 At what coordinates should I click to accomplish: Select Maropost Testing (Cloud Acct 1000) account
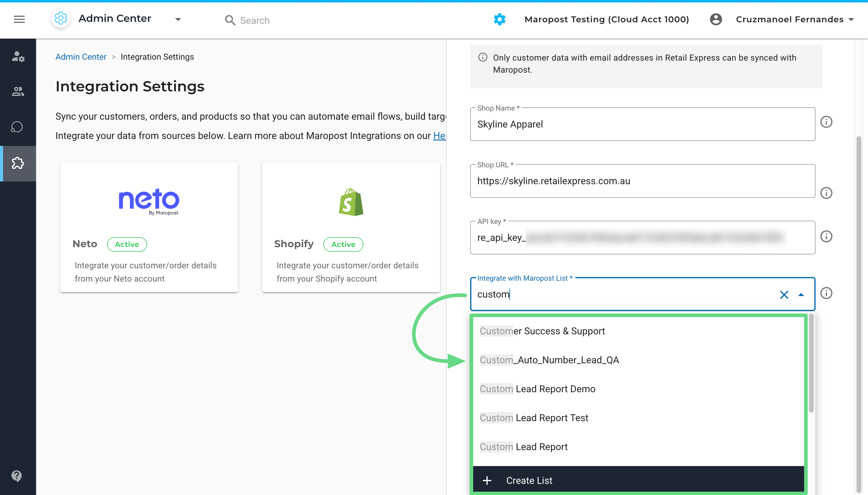click(607, 19)
